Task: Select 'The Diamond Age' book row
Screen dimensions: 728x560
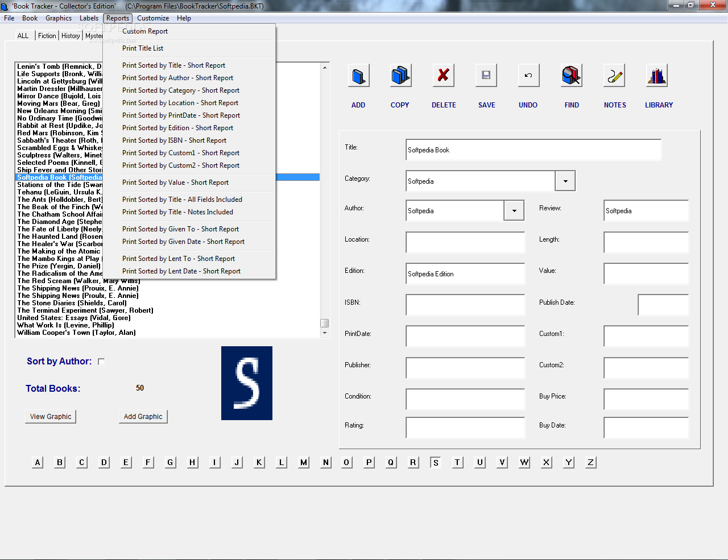Action: tap(59, 222)
